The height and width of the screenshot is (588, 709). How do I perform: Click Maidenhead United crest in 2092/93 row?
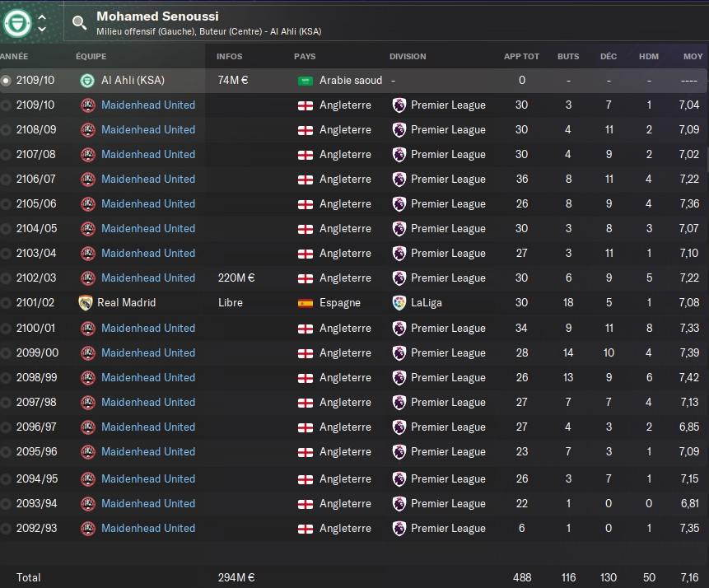tap(88, 529)
